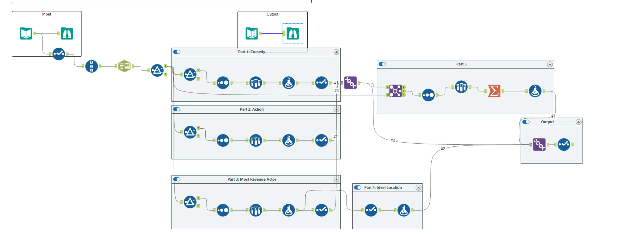Toggle off the Part 4: Ideal Location container

[x=358, y=187]
